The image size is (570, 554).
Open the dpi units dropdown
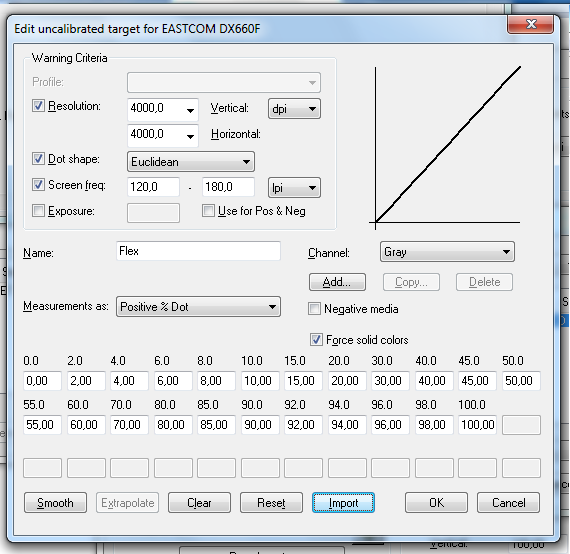(x=294, y=109)
